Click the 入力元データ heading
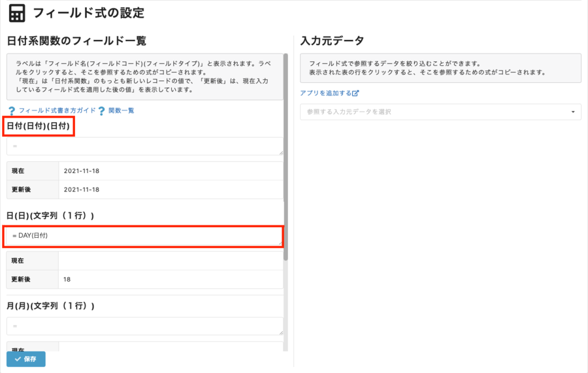588x373 pixels. click(333, 41)
